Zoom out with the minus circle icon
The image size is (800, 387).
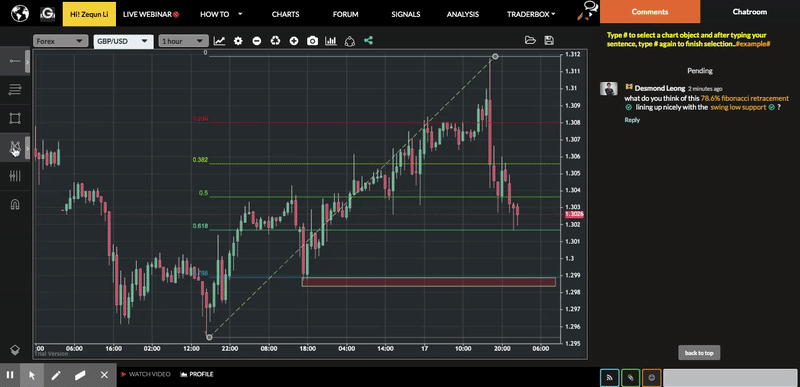(x=257, y=41)
